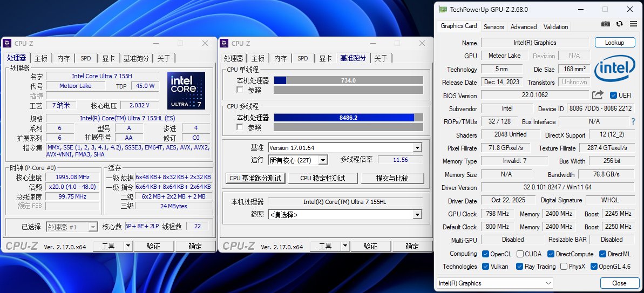Toggle the DirectML checkbox

(x=603, y=254)
